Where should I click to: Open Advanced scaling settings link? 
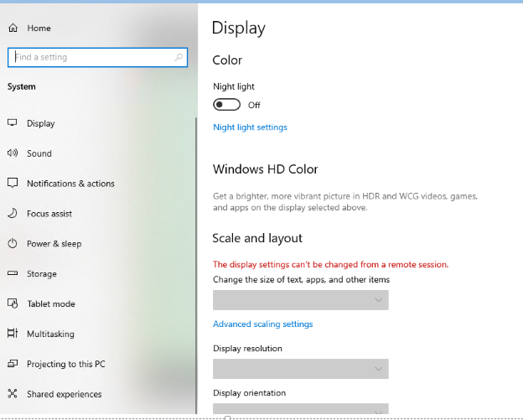point(263,324)
